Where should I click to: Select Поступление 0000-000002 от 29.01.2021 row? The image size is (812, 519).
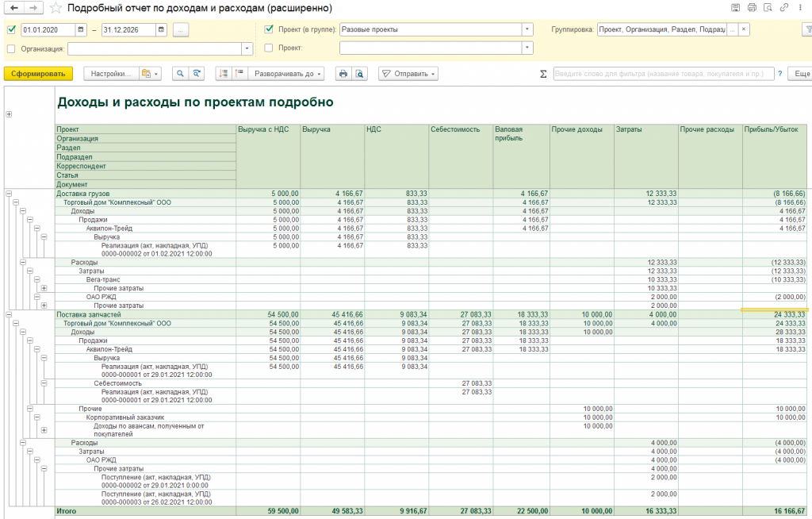click(156, 481)
